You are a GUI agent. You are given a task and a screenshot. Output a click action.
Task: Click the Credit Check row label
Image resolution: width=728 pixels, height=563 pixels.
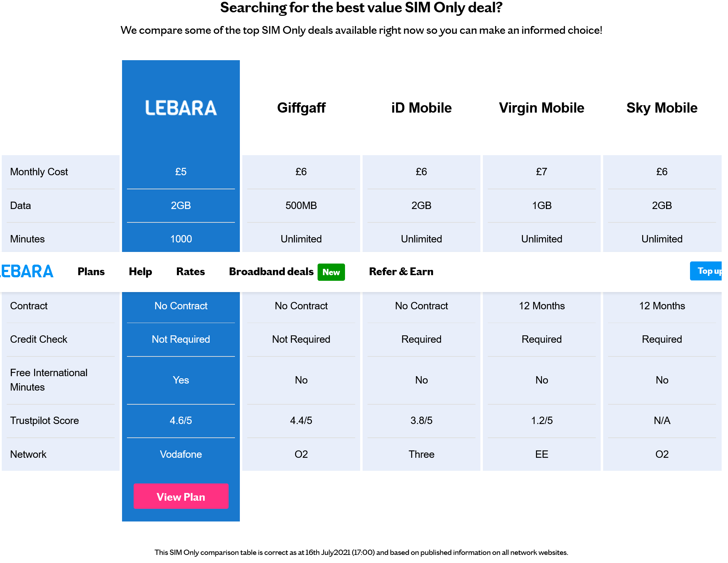coord(39,339)
